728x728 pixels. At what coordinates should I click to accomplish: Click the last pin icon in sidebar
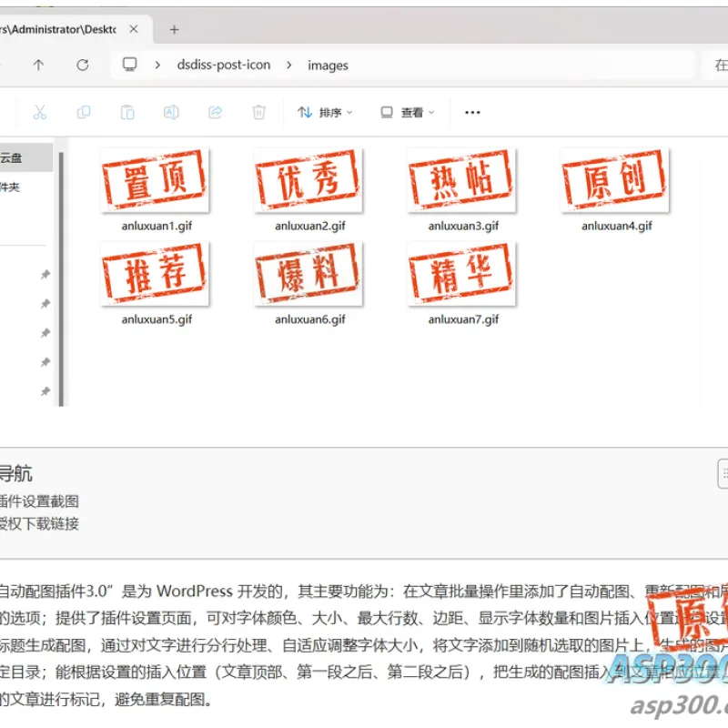pyautogui.click(x=45, y=391)
